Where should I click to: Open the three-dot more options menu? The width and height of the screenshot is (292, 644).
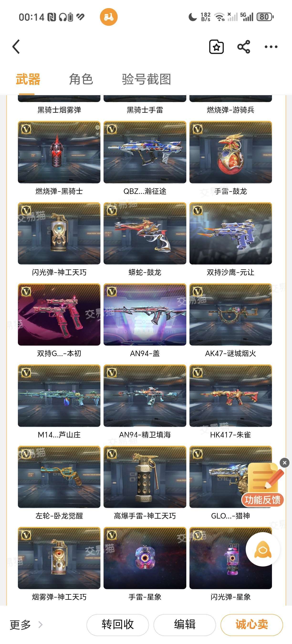tap(271, 47)
